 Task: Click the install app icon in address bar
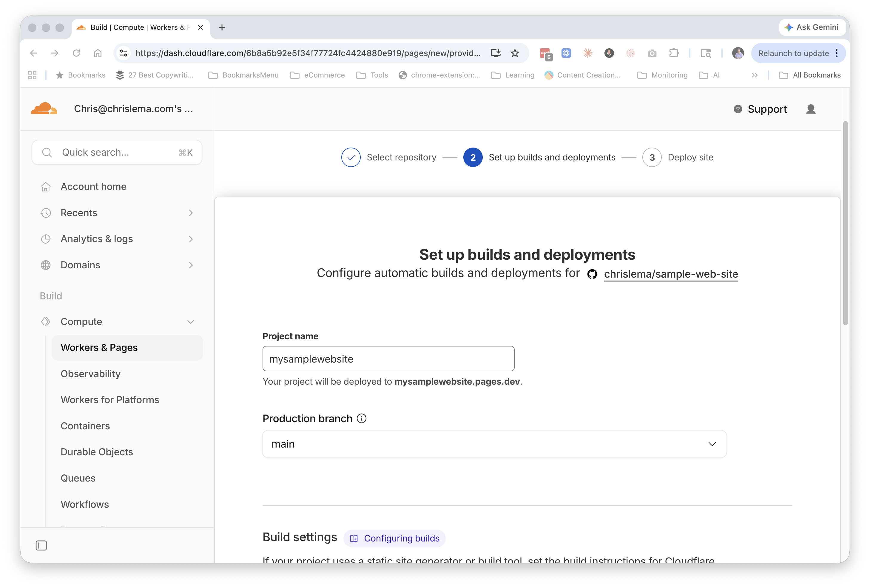coord(496,53)
